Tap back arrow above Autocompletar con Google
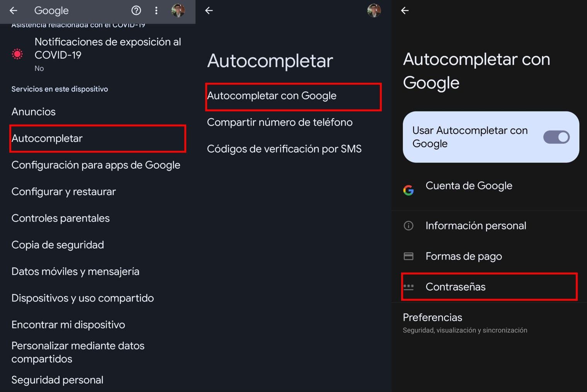The height and width of the screenshot is (392, 587). [x=405, y=10]
